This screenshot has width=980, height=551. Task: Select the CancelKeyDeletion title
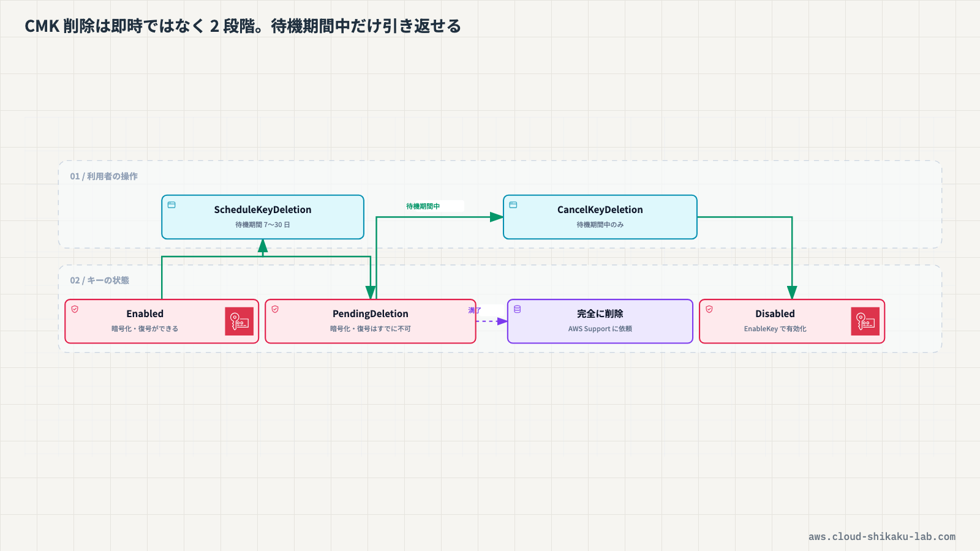point(600,209)
